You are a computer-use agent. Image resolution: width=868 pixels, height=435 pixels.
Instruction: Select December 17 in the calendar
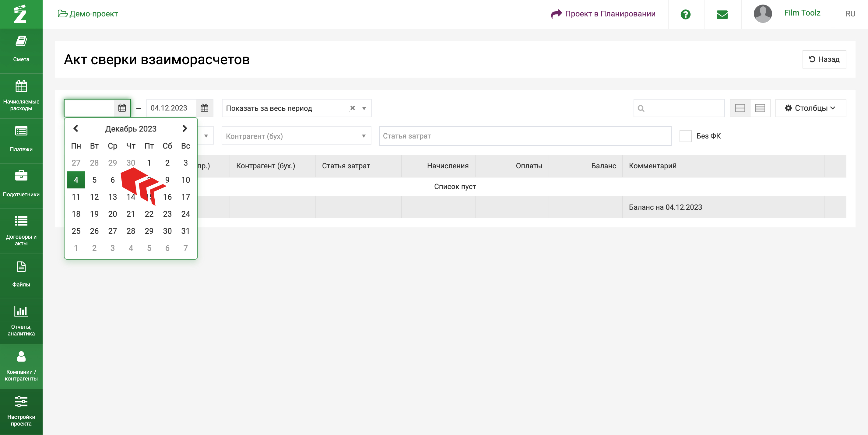click(x=185, y=197)
